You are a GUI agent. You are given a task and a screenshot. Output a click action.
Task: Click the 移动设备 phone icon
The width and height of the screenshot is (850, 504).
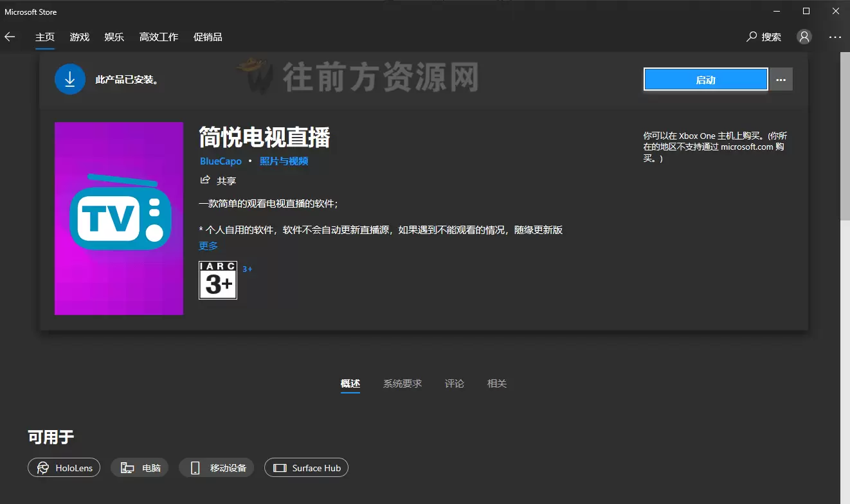[x=195, y=468]
